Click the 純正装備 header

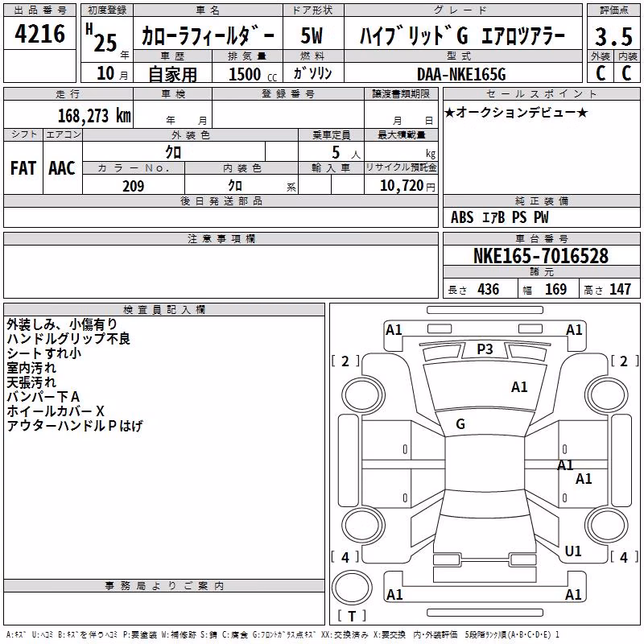(541, 200)
